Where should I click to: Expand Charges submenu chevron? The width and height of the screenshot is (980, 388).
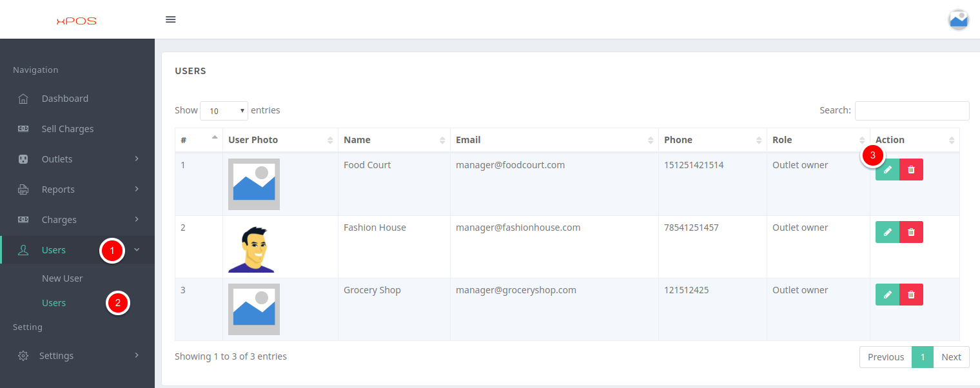(137, 219)
